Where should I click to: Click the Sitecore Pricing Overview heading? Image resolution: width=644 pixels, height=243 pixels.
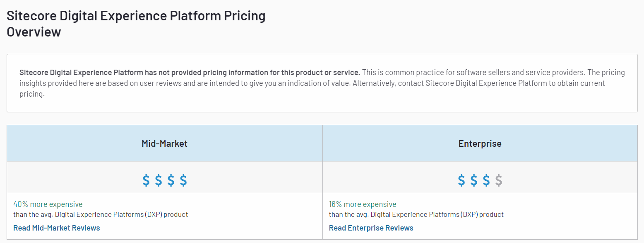point(136,24)
